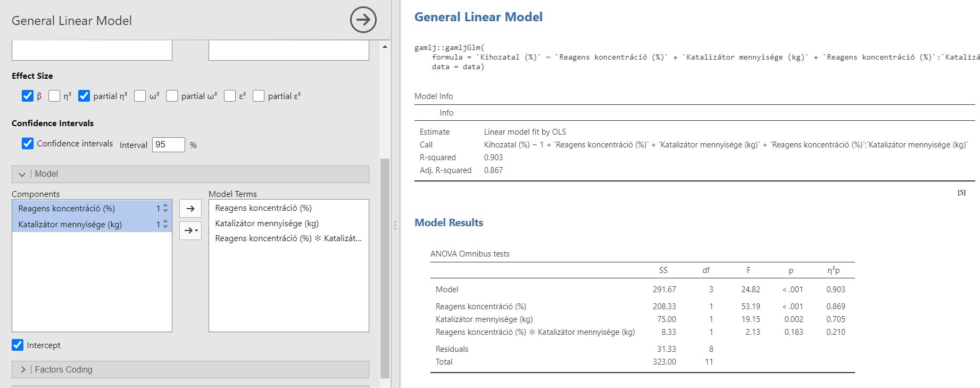This screenshot has width=980, height=388.
Task: Toggle the β effect size checkbox
Action: tap(28, 96)
